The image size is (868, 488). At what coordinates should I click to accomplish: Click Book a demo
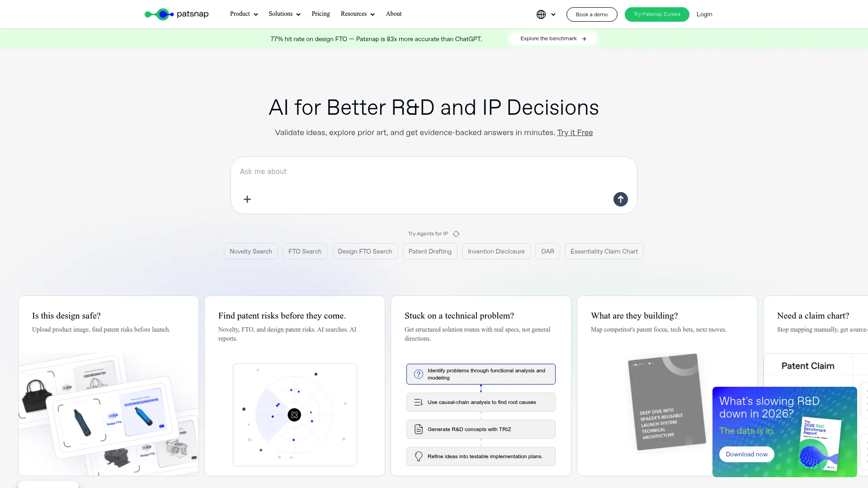click(x=592, y=14)
